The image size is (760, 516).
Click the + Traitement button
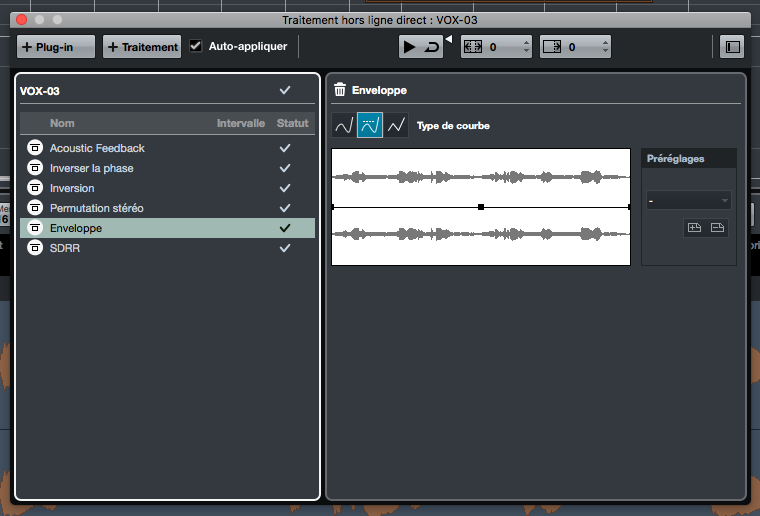(x=142, y=47)
